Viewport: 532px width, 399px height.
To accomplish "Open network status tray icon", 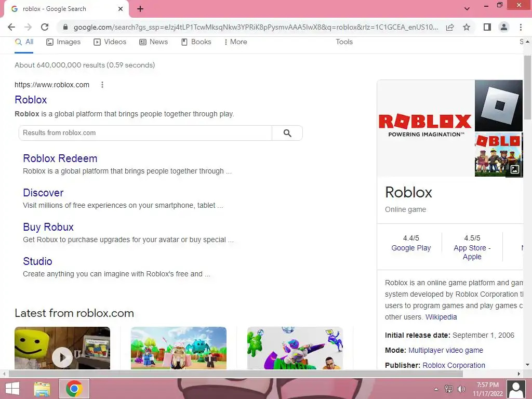I will tap(448, 389).
